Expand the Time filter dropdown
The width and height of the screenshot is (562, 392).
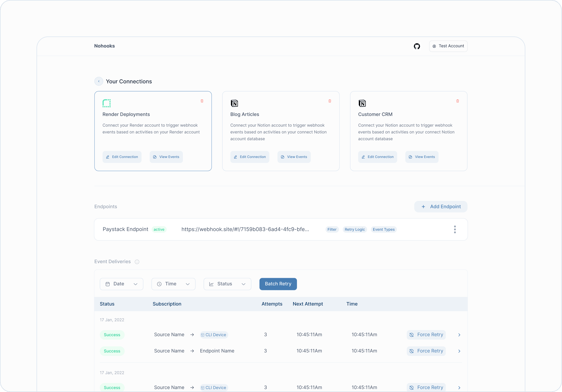[172, 284]
